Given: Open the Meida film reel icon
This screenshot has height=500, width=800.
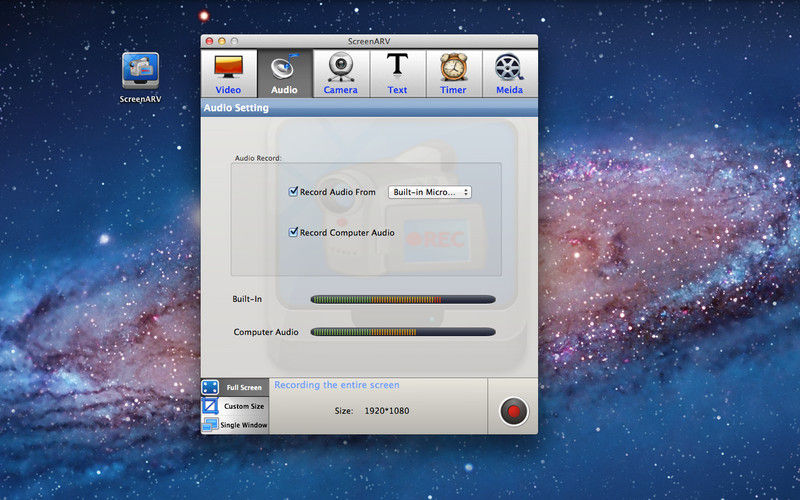Looking at the screenshot, I should pos(509,68).
